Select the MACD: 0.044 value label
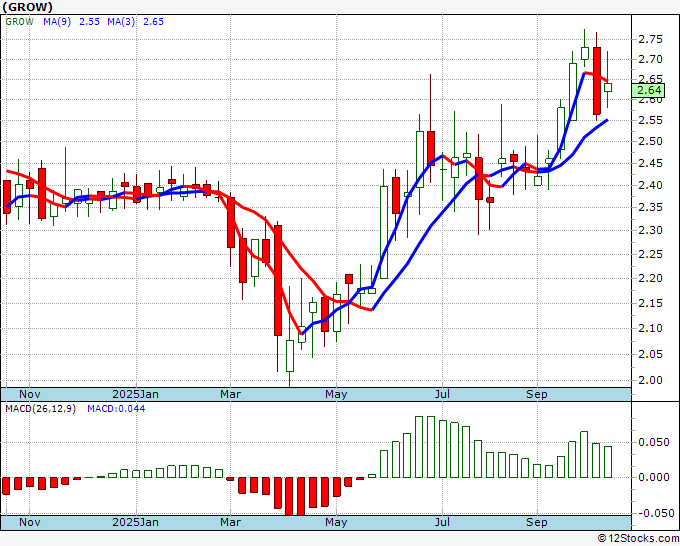Screen dimensions: 680x546 pos(116,410)
